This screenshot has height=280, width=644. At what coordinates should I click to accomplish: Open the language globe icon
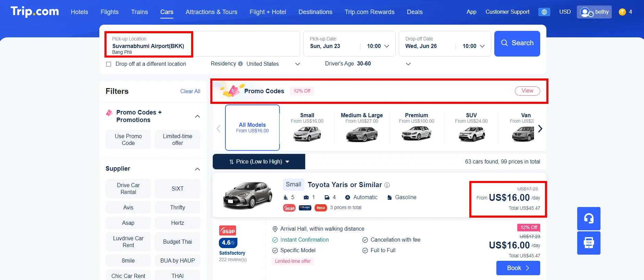[x=544, y=12]
